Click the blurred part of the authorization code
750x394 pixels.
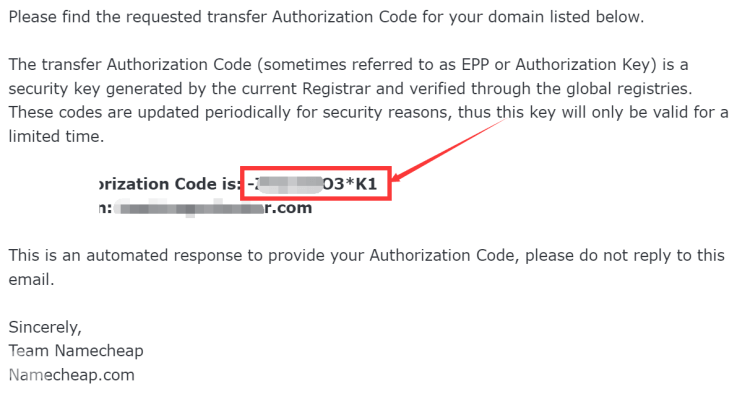290,184
